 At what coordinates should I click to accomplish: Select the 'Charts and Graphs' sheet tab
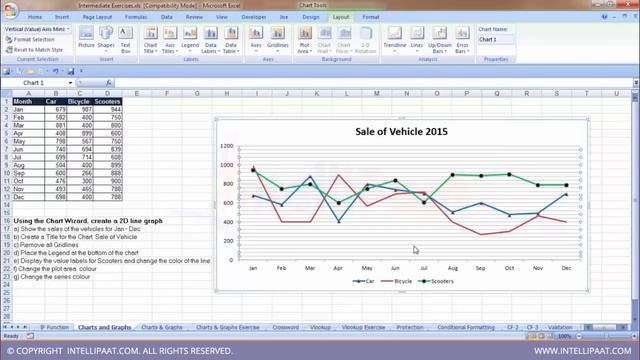[x=104, y=327]
